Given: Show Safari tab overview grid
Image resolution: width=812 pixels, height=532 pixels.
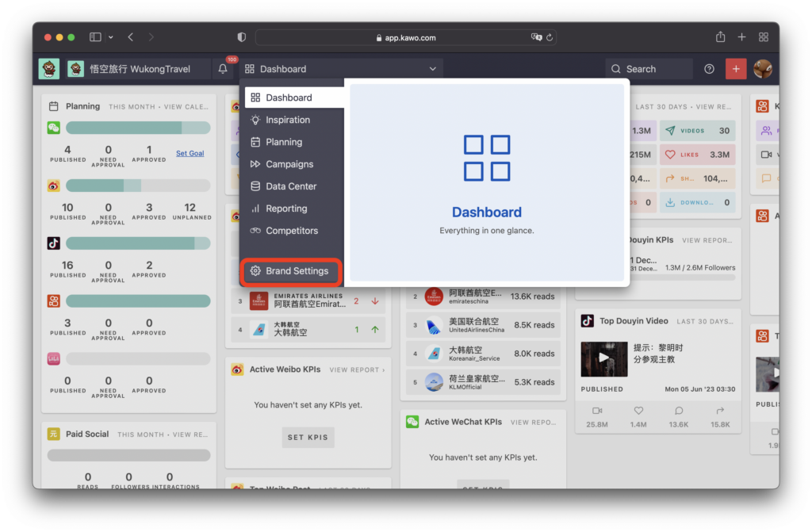Looking at the screenshot, I should point(764,37).
